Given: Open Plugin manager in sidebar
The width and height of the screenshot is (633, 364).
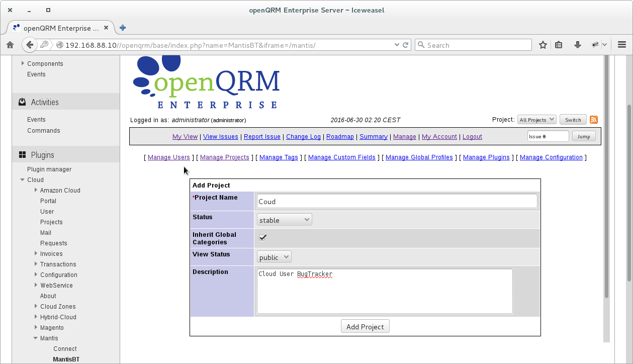Looking at the screenshot, I should [49, 169].
